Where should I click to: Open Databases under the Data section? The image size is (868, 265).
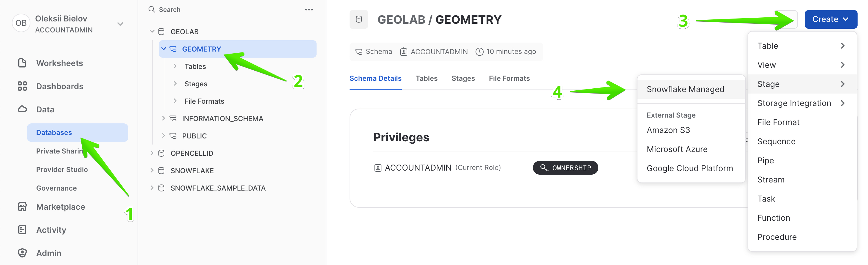click(x=54, y=132)
